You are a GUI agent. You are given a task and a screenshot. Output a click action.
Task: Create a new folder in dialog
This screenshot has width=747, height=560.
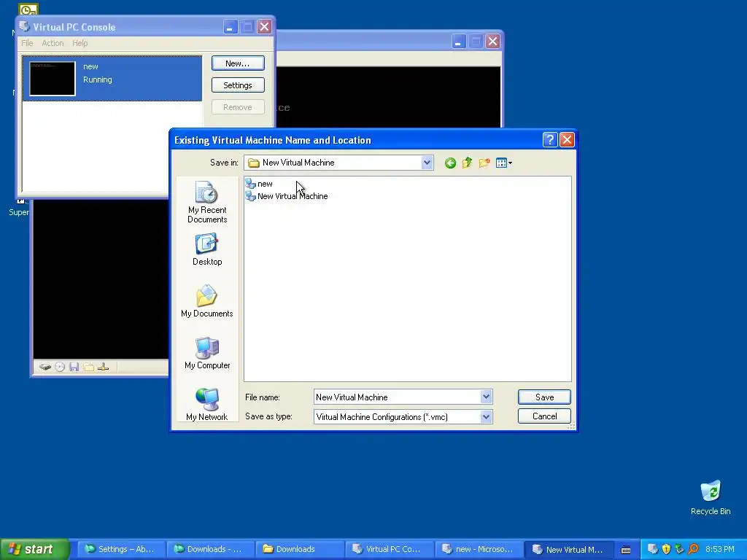484,163
